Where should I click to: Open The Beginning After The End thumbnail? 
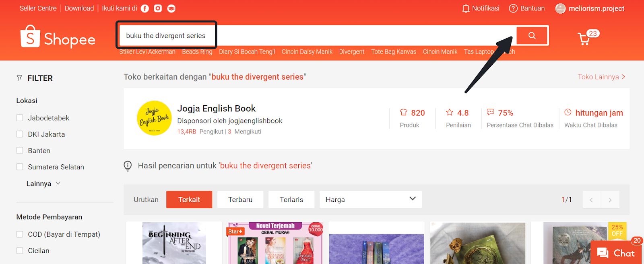click(x=174, y=243)
